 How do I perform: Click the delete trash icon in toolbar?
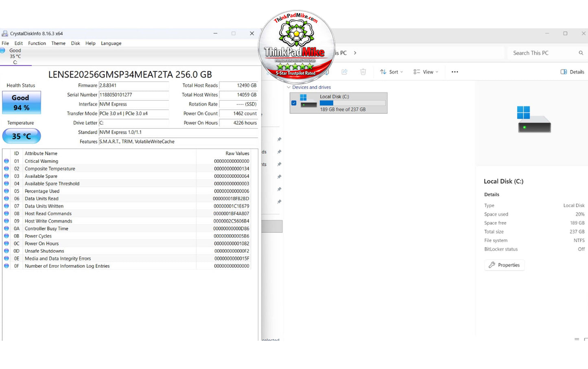pyautogui.click(x=363, y=72)
